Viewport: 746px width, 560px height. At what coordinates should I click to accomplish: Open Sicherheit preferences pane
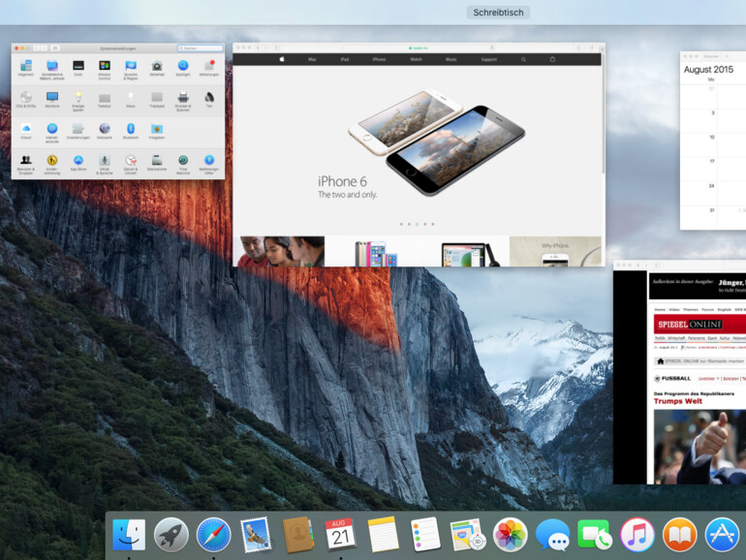[157, 68]
